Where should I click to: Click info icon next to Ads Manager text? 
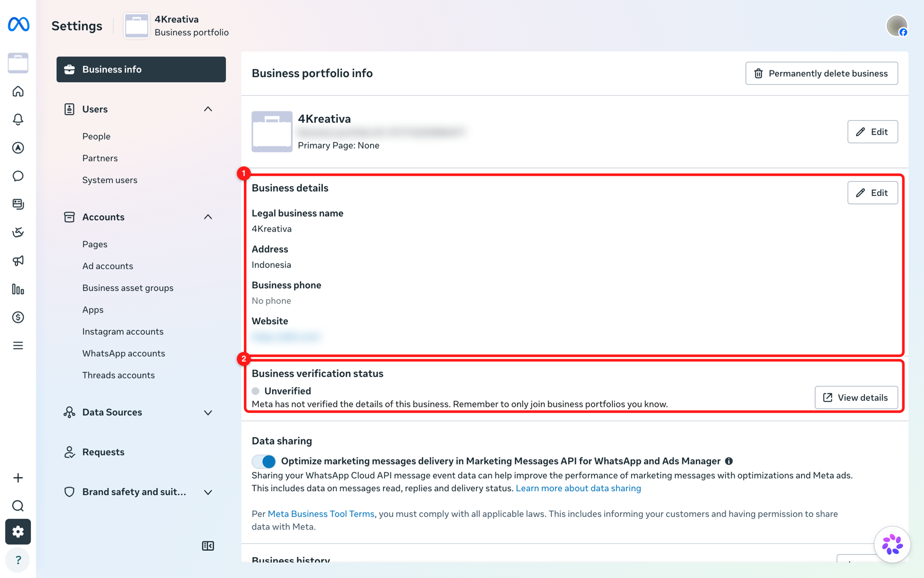pos(729,461)
